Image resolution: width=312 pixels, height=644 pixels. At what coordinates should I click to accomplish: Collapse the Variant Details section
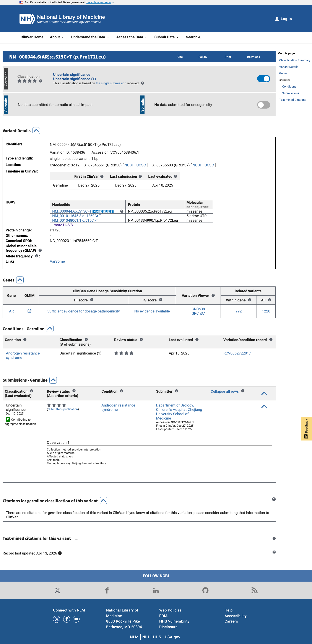pyautogui.click(x=36, y=131)
